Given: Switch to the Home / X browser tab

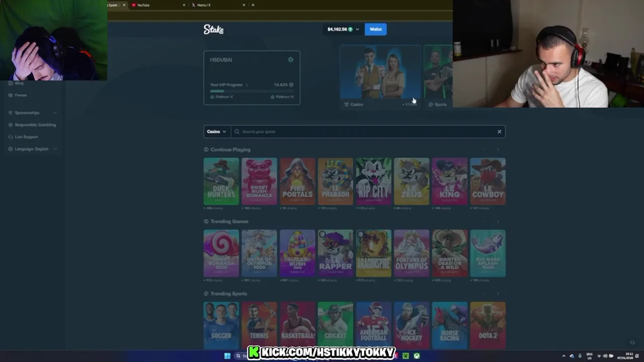Looking at the screenshot, I should click(x=217, y=5).
